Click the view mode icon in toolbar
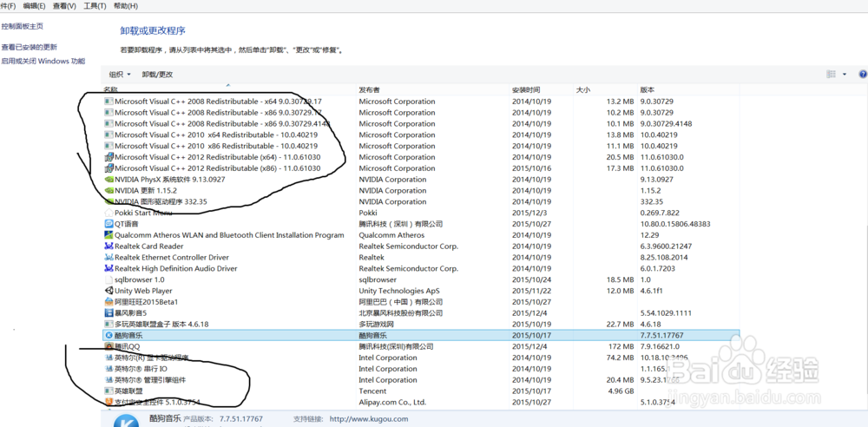Screen dimensions: 868x427 pos(831,75)
